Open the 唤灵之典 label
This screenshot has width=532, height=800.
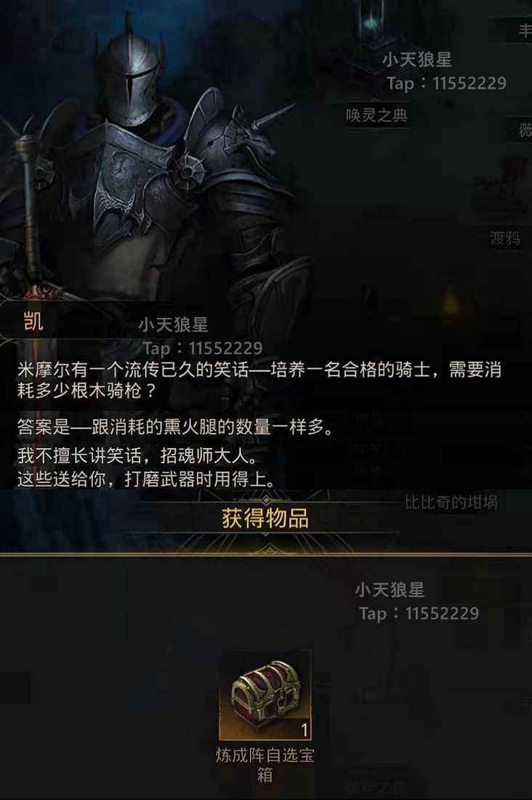(377, 116)
